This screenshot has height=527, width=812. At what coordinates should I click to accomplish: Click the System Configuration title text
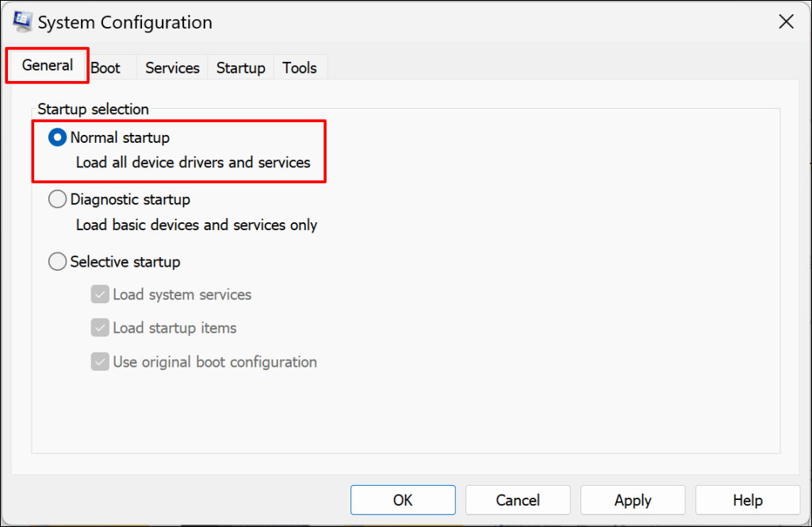click(125, 23)
